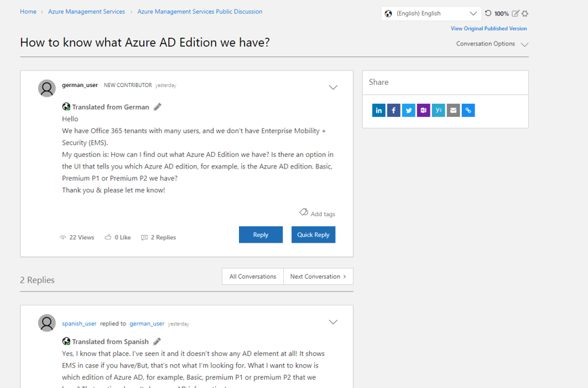Click spanish_user avatar image
This screenshot has height=388, width=588.
tap(47, 323)
